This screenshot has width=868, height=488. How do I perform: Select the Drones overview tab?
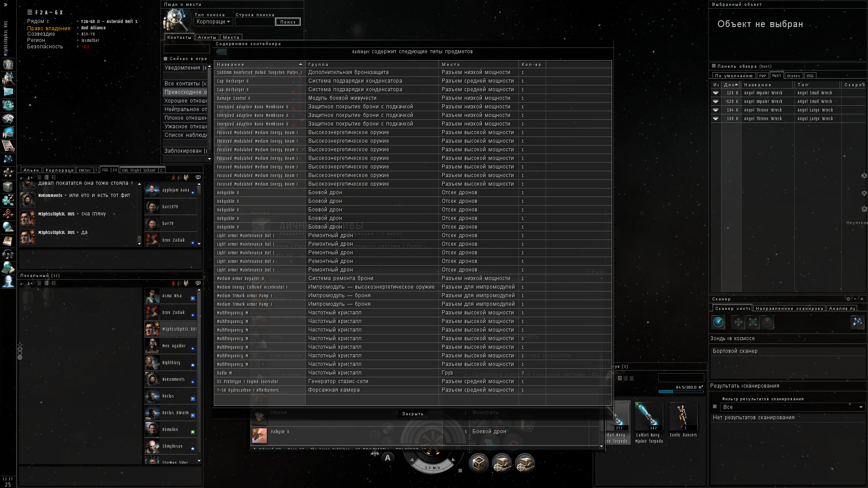(x=793, y=76)
